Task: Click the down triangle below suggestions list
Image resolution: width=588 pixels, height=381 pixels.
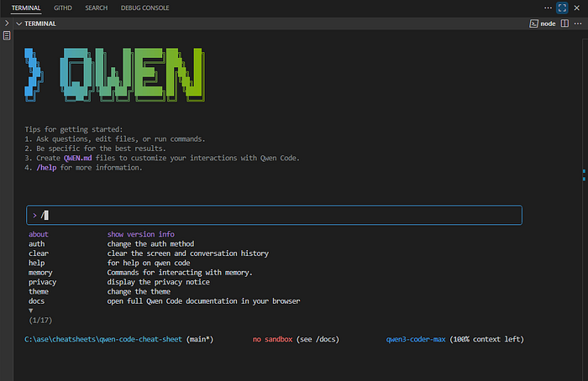Action: pyautogui.click(x=31, y=311)
